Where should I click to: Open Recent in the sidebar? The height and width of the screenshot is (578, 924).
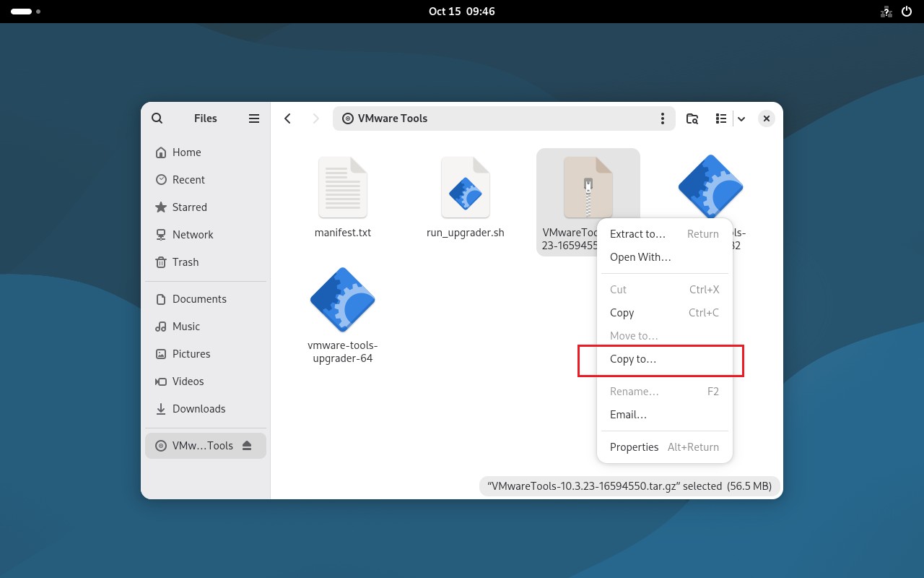(x=206, y=180)
